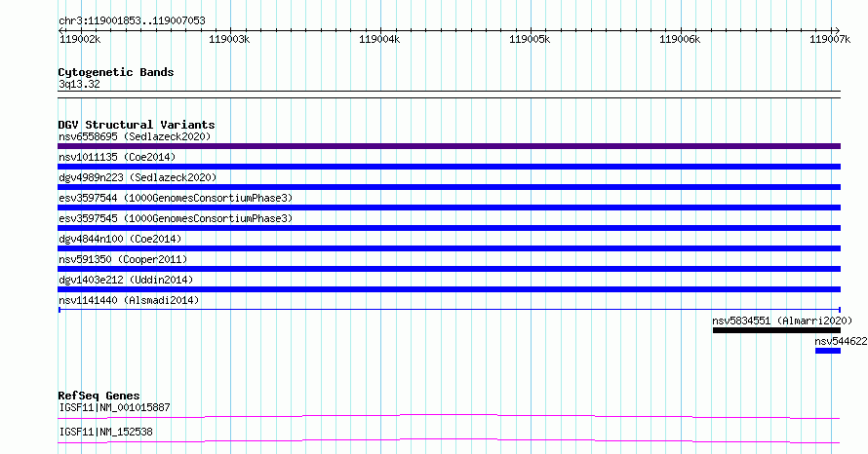Click the 119004k ruler position
This screenshot has height=454, width=868.
379,39
